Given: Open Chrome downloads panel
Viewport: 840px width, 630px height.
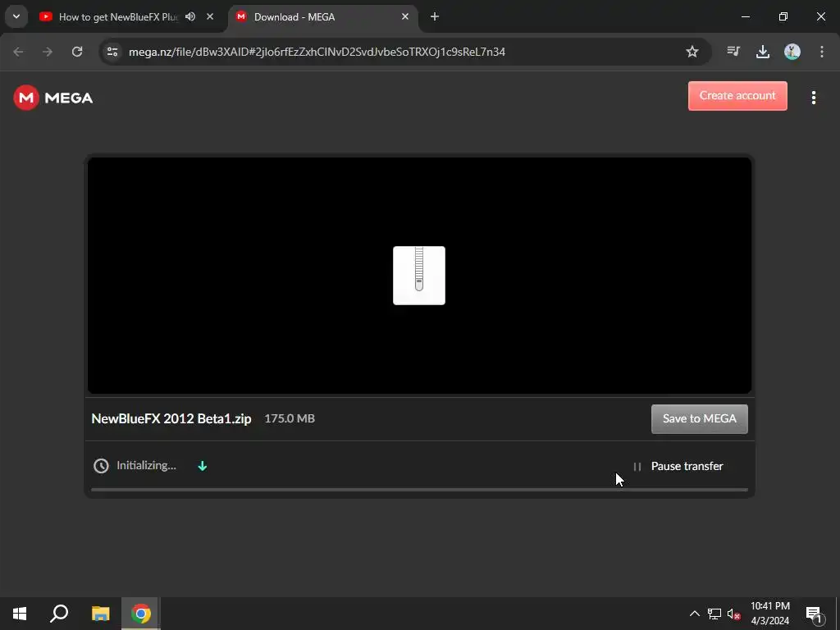Looking at the screenshot, I should [763, 52].
